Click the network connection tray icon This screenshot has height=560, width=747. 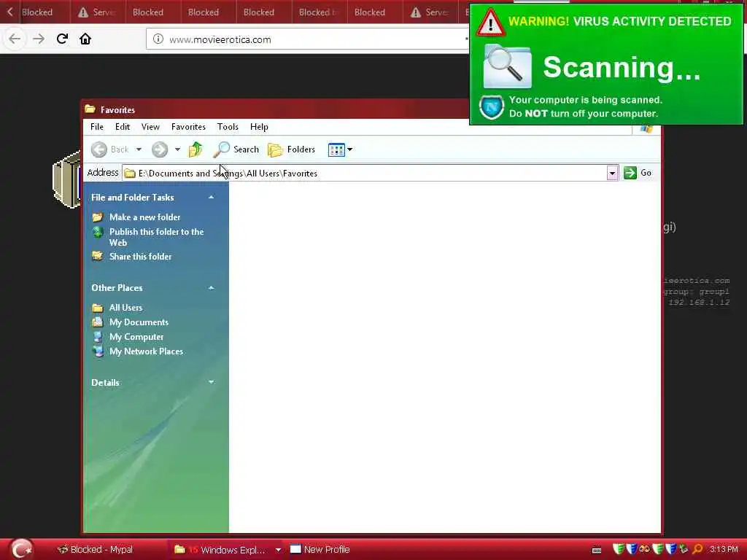(x=684, y=550)
